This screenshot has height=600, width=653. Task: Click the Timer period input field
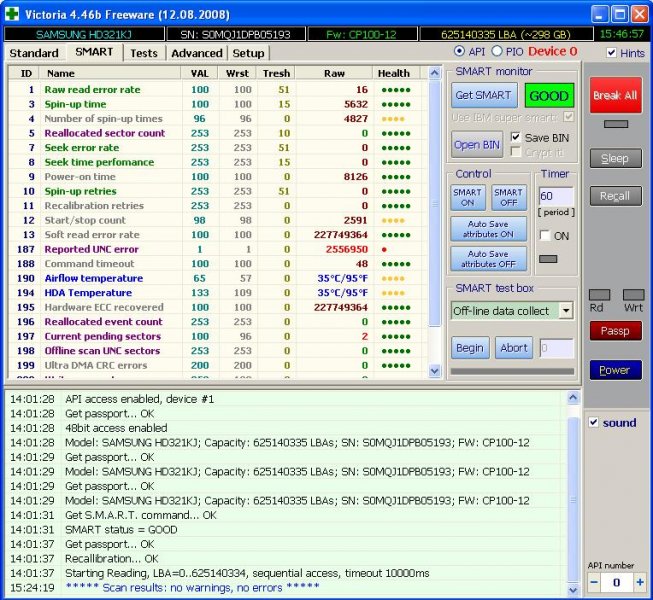pyautogui.click(x=555, y=196)
